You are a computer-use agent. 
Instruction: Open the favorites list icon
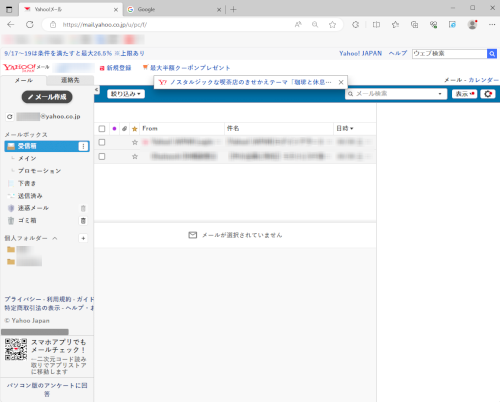(x=395, y=24)
